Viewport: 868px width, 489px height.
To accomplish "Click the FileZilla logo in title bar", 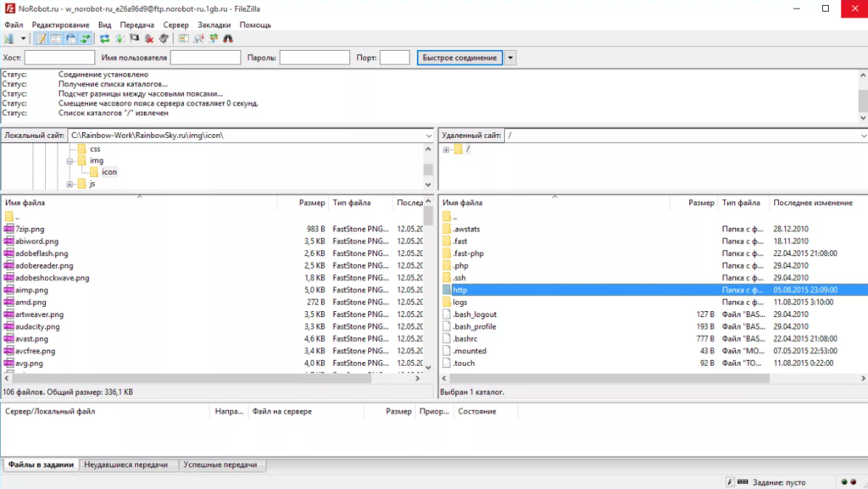I will (9, 8).
